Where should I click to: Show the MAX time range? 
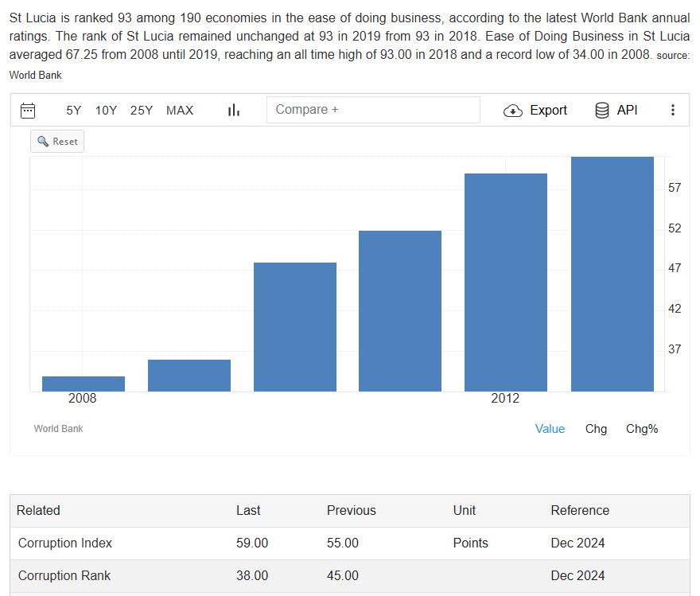pos(180,110)
